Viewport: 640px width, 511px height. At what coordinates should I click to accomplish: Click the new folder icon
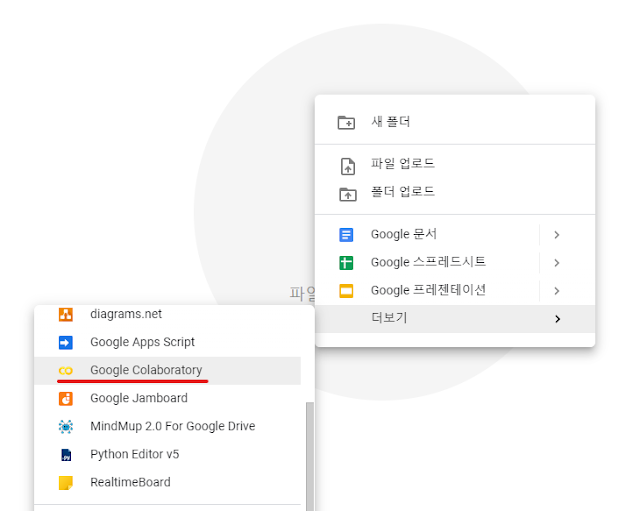point(346,122)
